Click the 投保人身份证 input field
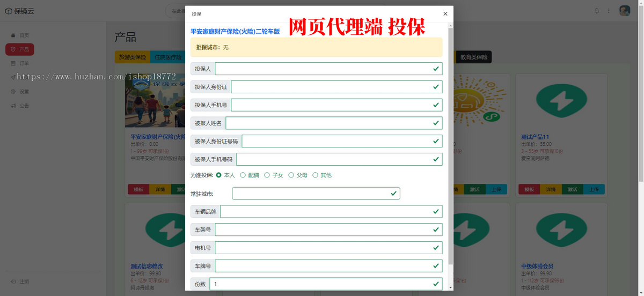 click(337, 87)
